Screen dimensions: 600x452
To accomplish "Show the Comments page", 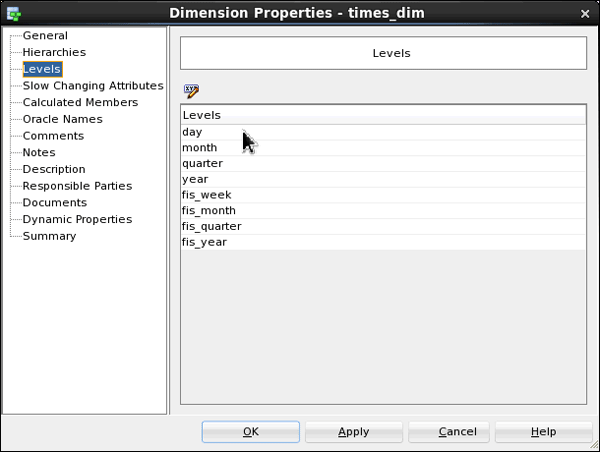I will pyautogui.click(x=53, y=136).
